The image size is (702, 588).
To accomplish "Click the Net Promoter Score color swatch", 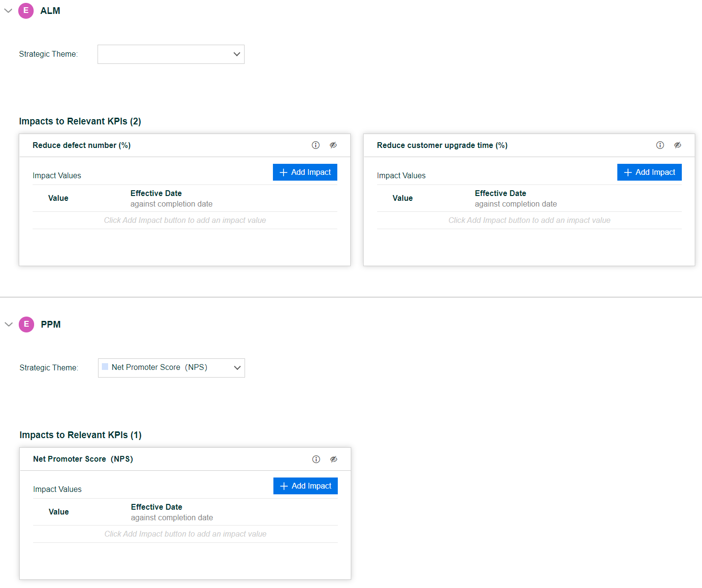I will pos(105,367).
